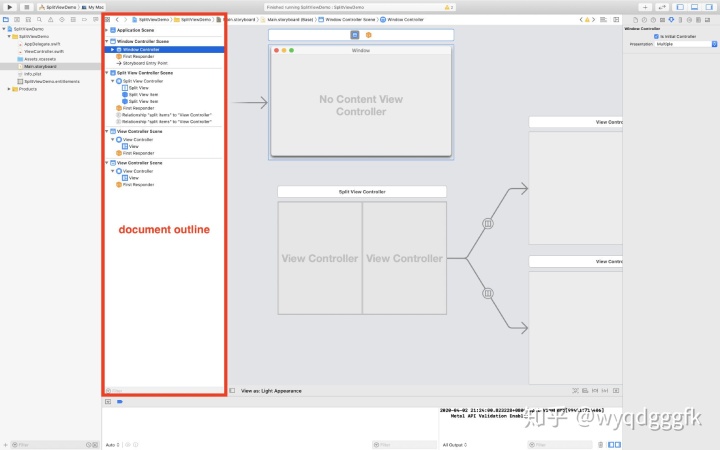Image resolution: width=720 pixels, height=450 pixels.
Task: Toggle the debug area hide button
Action: click(x=108, y=401)
